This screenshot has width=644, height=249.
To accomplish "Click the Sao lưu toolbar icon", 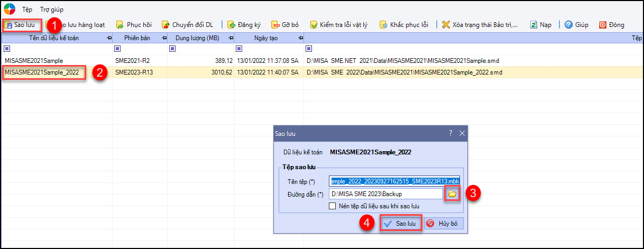I will click(9, 25).
